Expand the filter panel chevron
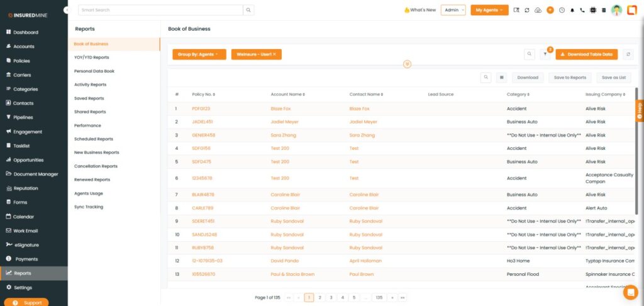The width and height of the screenshot is (644, 306). pyautogui.click(x=407, y=64)
